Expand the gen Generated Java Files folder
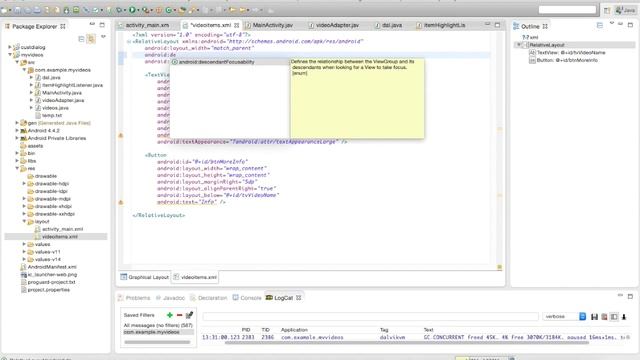The height and width of the screenshot is (360, 640). (17, 123)
